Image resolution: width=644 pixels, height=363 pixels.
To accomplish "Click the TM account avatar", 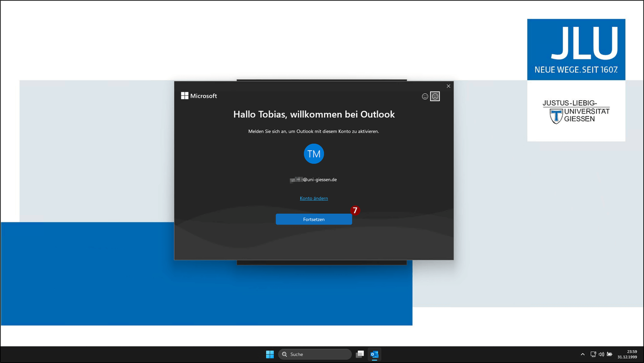I will pos(314,153).
